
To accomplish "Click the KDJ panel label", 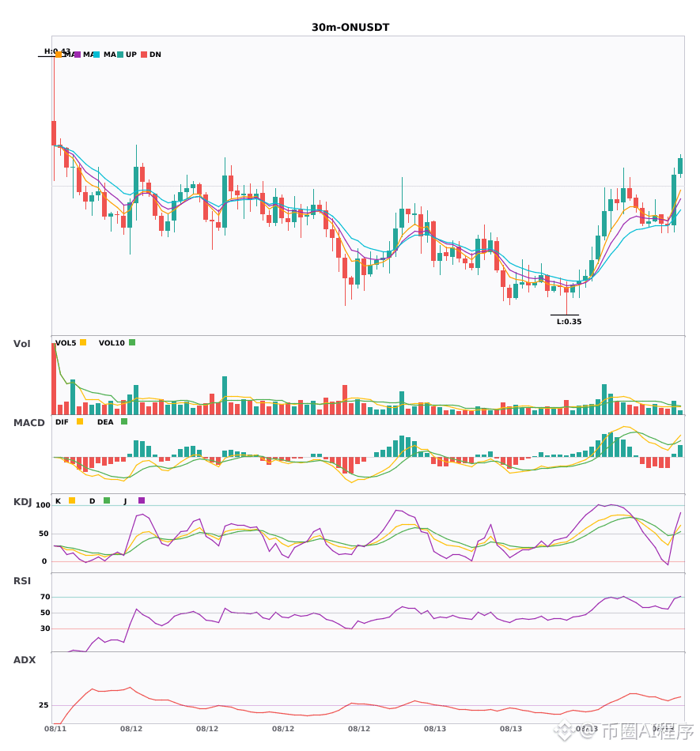I will (x=22, y=502).
